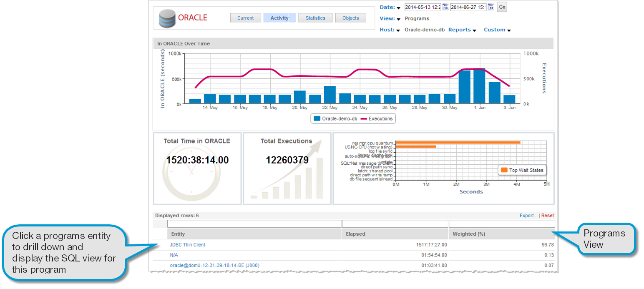Expand the Date dropdown arrow
The height and width of the screenshot is (289, 644).
(398, 8)
